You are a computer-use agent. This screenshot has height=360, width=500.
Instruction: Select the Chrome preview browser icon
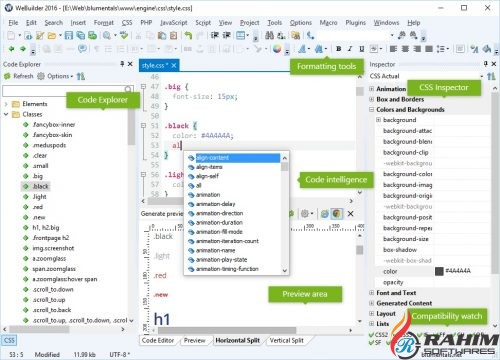coord(337,214)
